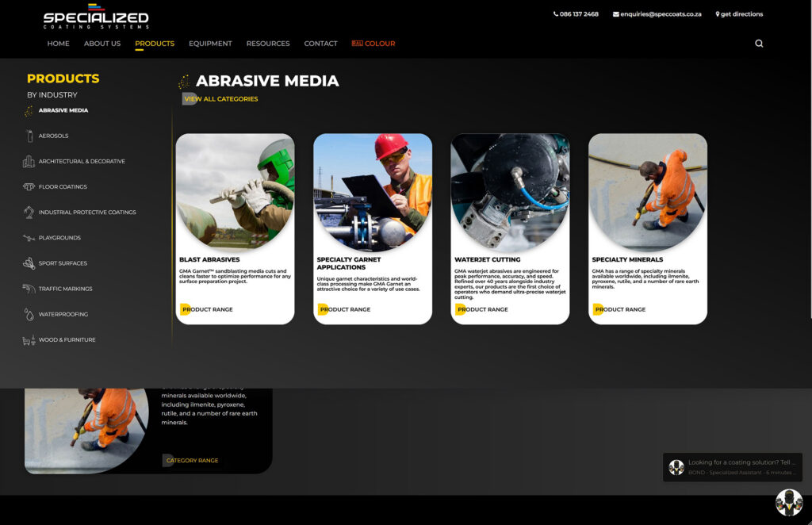Click the Specialty Garnet Applications card image
The image size is (812, 525).
click(x=373, y=192)
